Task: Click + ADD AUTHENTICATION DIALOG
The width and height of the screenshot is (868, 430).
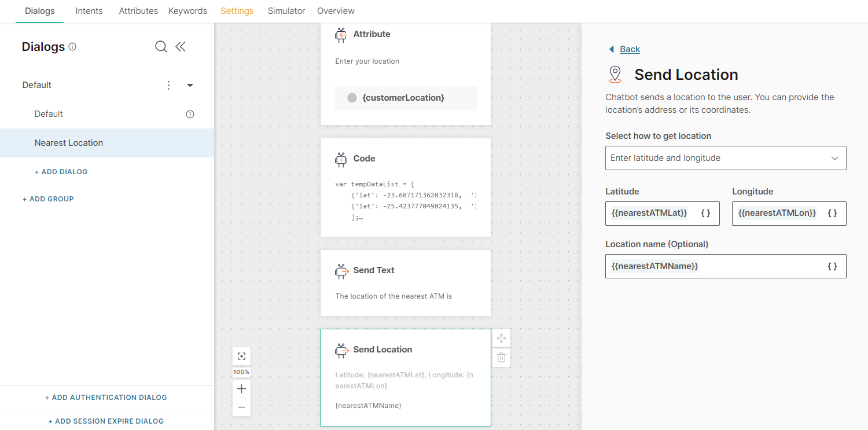Action: pyautogui.click(x=106, y=398)
